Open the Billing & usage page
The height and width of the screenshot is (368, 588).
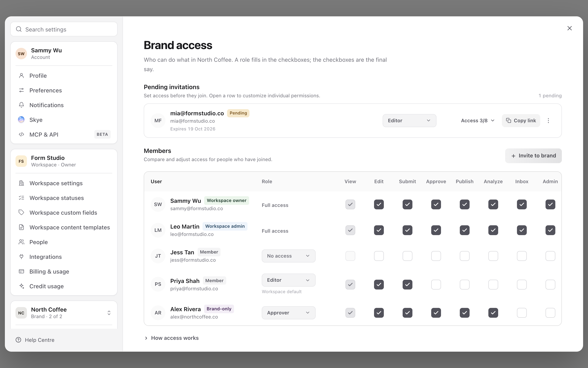point(64,271)
